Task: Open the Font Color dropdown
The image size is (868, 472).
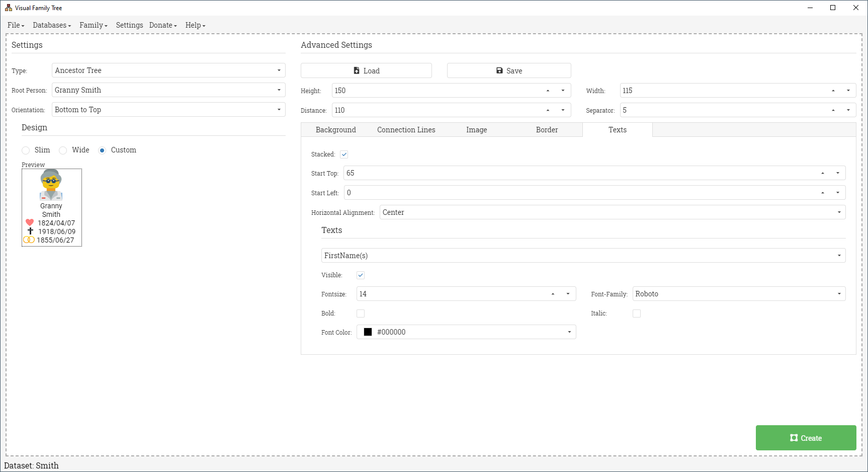Action: (x=466, y=332)
